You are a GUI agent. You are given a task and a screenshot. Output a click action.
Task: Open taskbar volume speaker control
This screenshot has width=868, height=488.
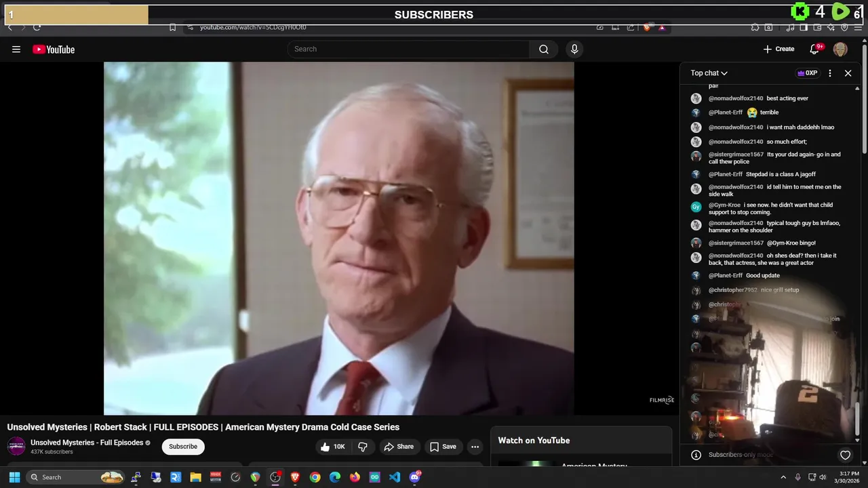pyautogui.click(x=823, y=477)
